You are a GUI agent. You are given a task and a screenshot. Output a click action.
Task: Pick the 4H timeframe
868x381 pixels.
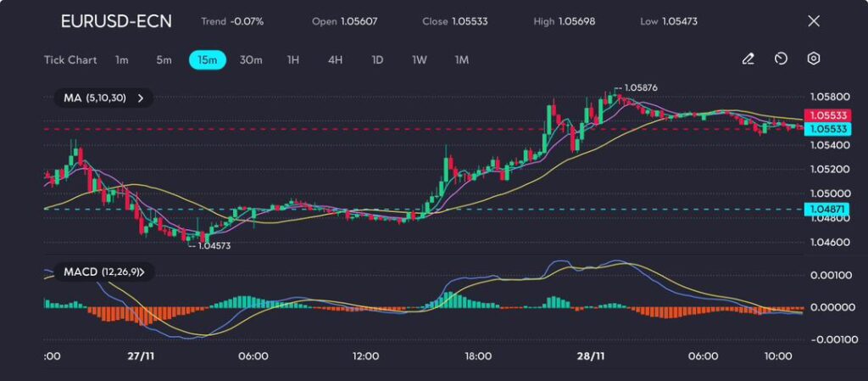pos(336,60)
